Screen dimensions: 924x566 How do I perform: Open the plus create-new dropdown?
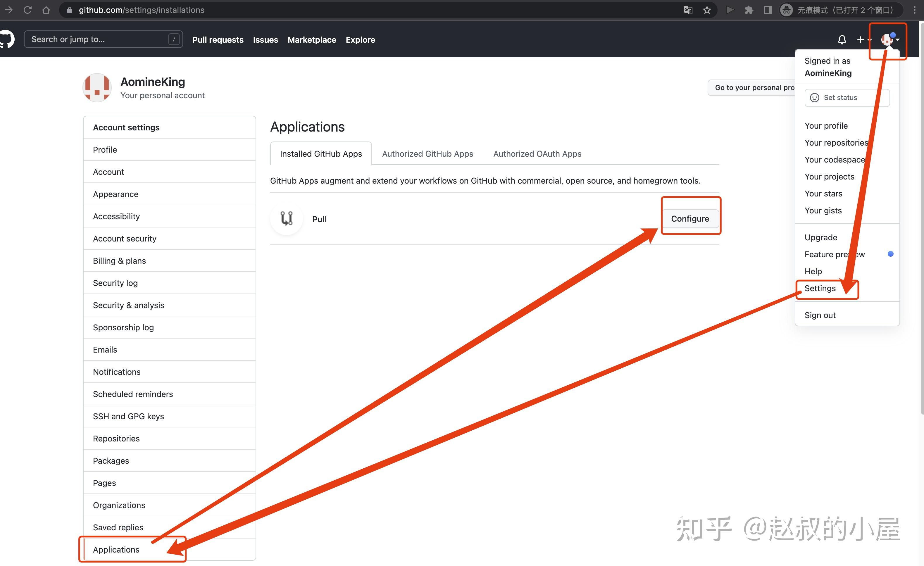[x=863, y=39]
